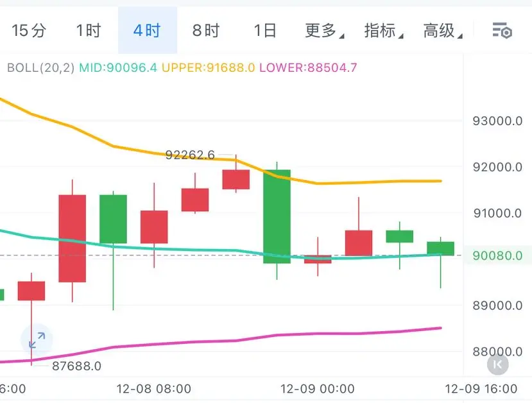Select the 15分 timeframe tab
Image resolution: width=532 pixels, height=403 pixels.
point(29,31)
